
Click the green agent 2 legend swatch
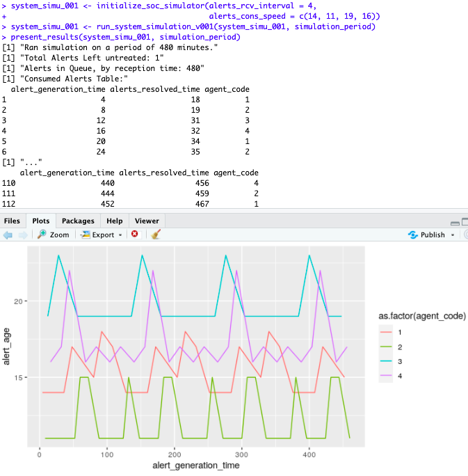[x=386, y=347]
